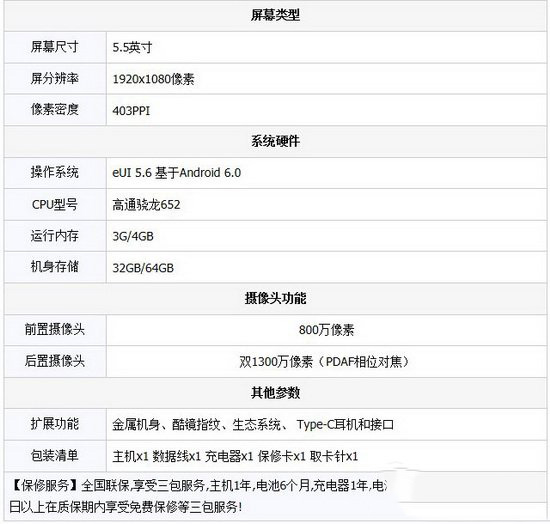Image resolution: width=550 pixels, height=524 pixels.
Task: Select the 前置摄像头 label cell
Action: (x=55, y=330)
